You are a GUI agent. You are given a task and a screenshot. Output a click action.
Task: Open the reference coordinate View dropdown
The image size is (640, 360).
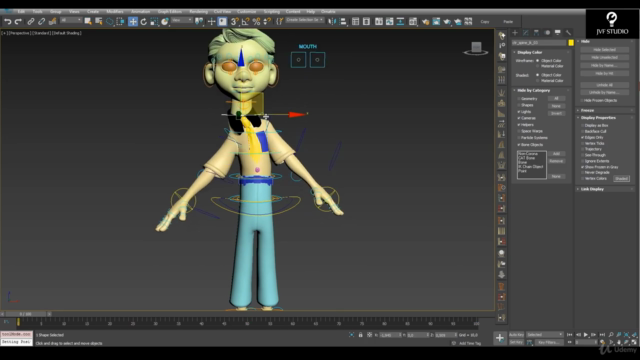pos(182,20)
